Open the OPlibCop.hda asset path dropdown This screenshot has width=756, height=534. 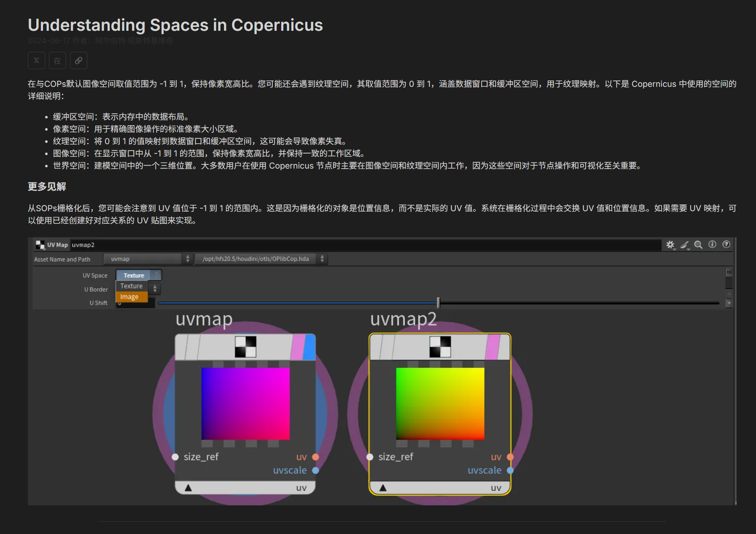point(261,259)
